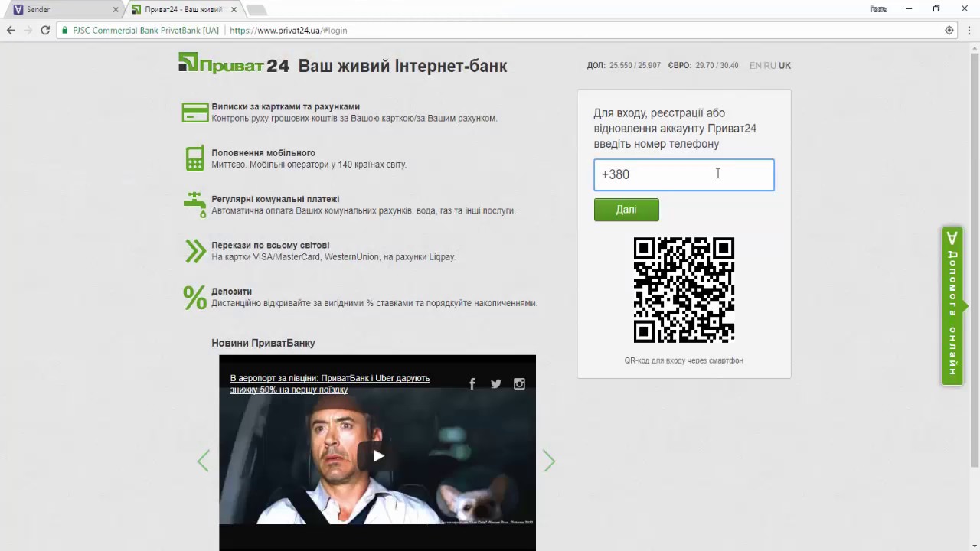Close the Приват24 tab
The height and width of the screenshot is (551, 980).
(x=233, y=10)
